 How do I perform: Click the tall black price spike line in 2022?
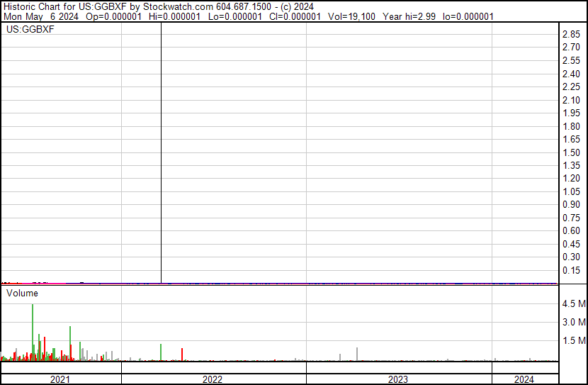click(x=162, y=152)
